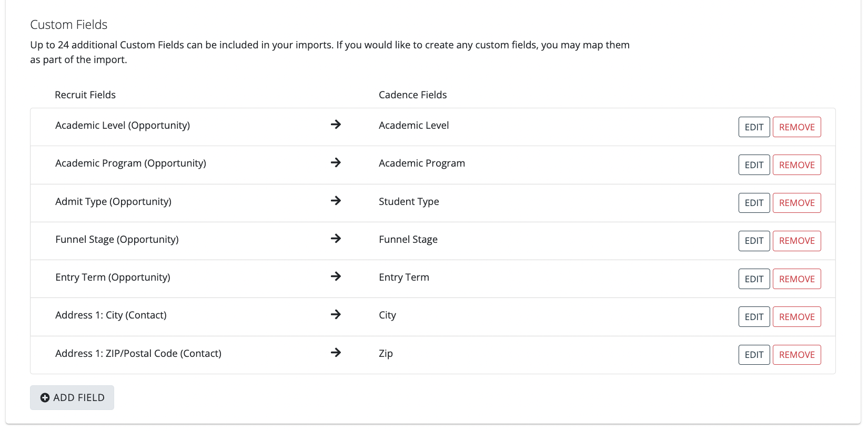Click the arrow icon in Funnel Stage row
This screenshot has width=868, height=431.
336,239
